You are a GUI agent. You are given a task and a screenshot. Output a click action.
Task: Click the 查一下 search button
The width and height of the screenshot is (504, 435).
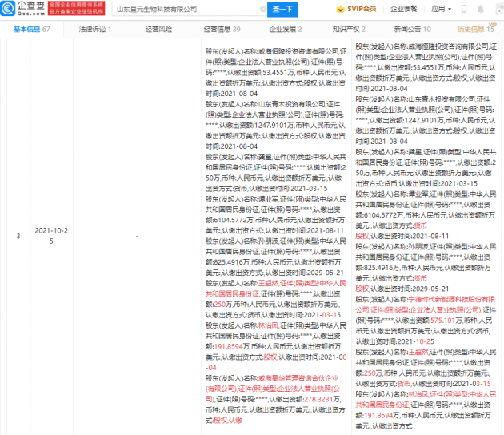point(282,10)
